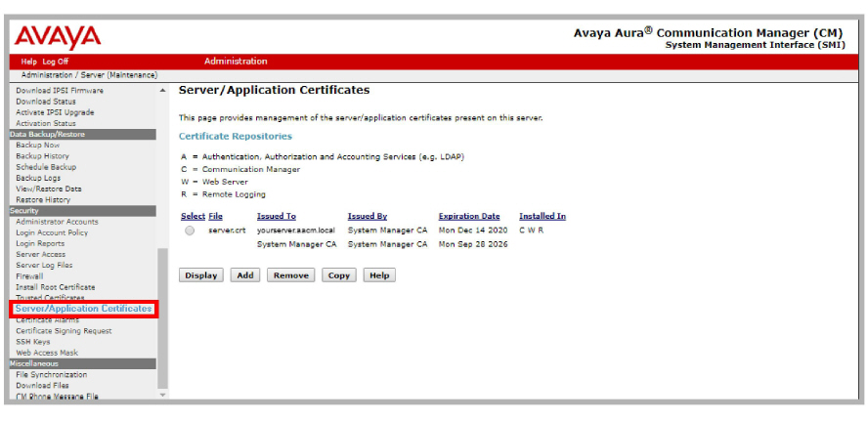Screen dimensions: 868x421
Task: Open Install Root Certificate link
Action: click(x=56, y=287)
